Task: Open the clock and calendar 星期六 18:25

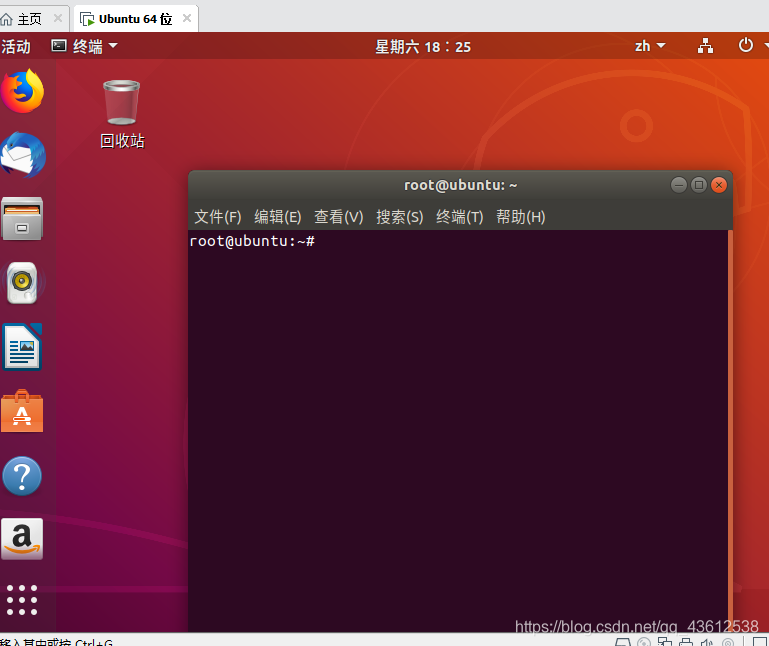Action: [423, 47]
